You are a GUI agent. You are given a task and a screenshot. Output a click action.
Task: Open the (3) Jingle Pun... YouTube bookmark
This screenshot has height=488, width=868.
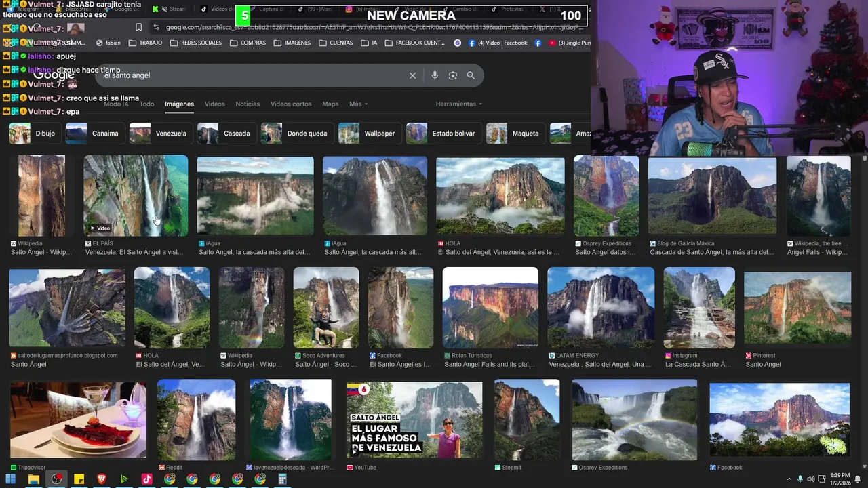pyautogui.click(x=570, y=43)
